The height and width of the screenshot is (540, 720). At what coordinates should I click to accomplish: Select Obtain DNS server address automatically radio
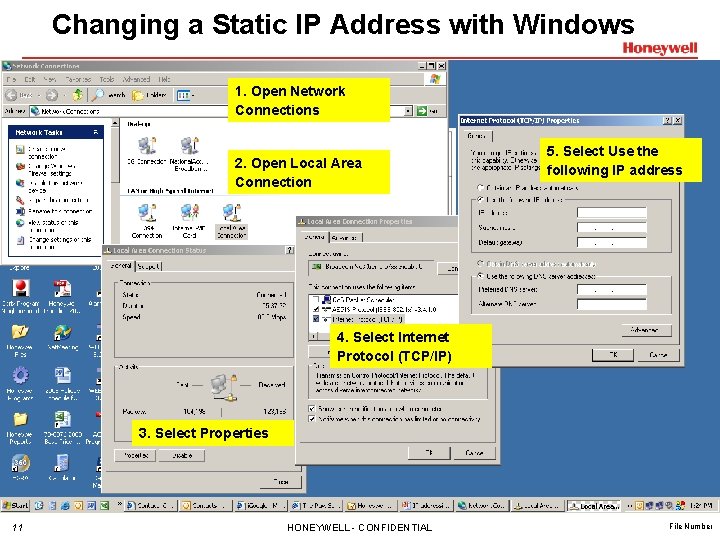480,264
